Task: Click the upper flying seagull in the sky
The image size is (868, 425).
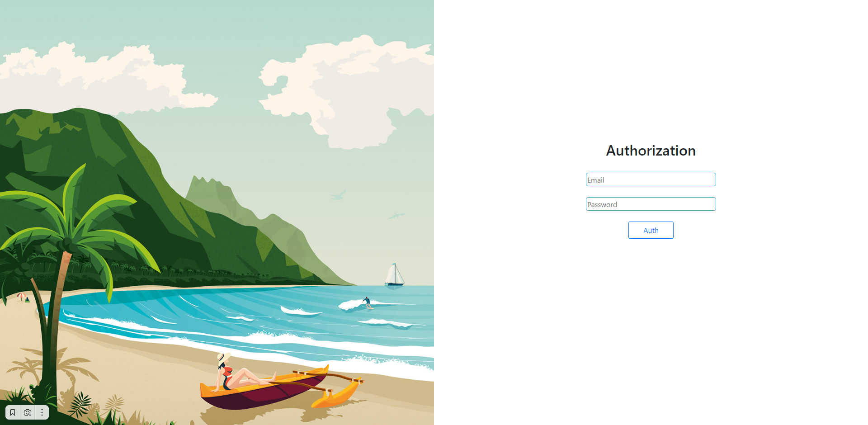Action: (x=338, y=195)
